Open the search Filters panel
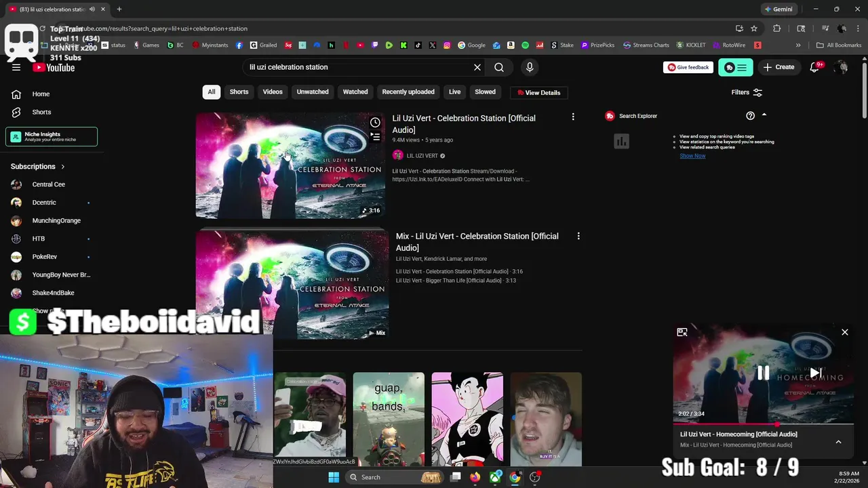 pyautogui.click(x=747, y=92)
